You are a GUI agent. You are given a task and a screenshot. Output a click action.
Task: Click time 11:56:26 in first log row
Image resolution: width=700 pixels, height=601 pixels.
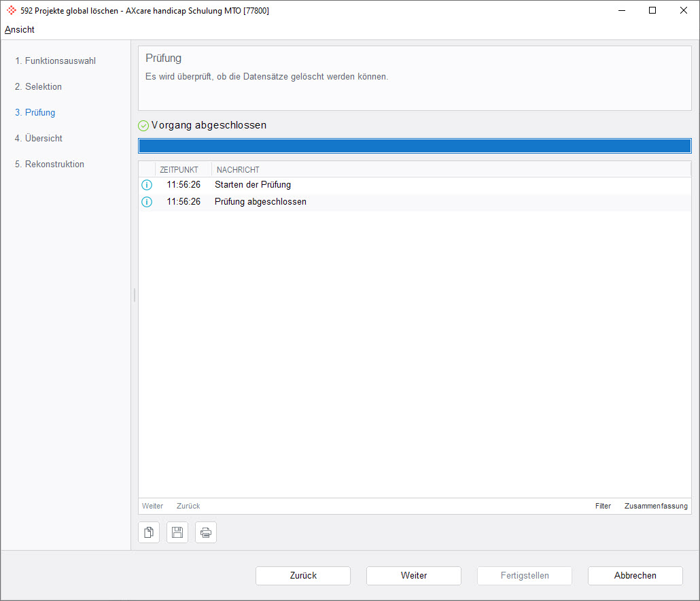point(183,185)
